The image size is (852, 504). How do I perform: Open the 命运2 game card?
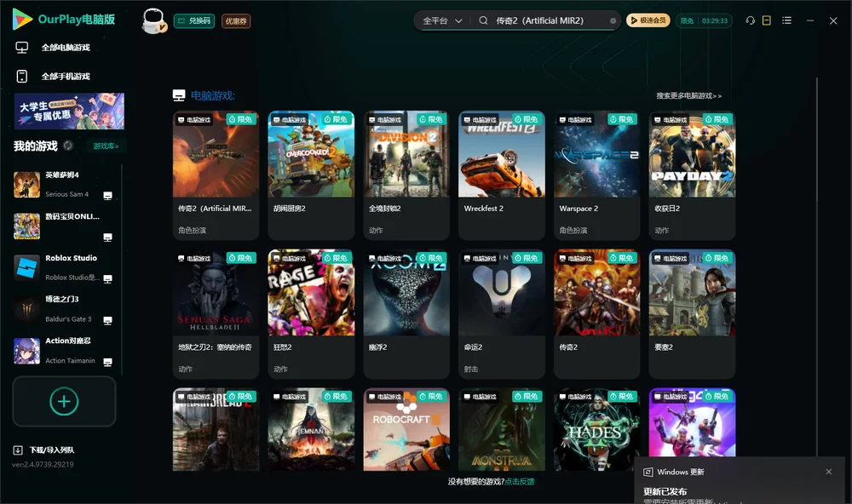tap(502, 314)
